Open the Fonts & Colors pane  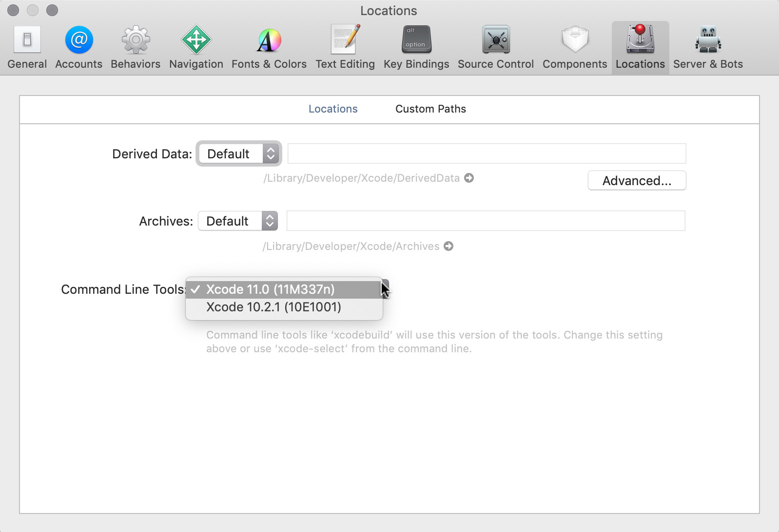click(x=269, y=47)
